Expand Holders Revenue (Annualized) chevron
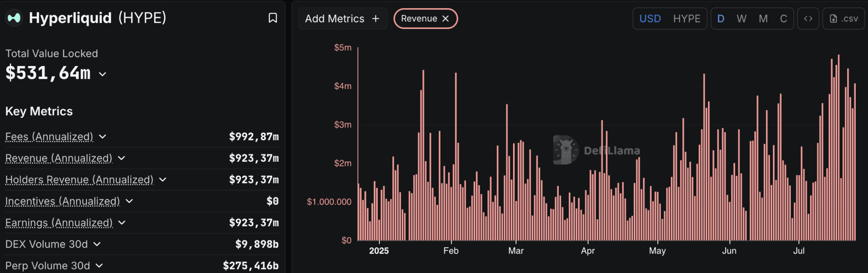This screenshot has height=273, width=868. tap(163, 180)
